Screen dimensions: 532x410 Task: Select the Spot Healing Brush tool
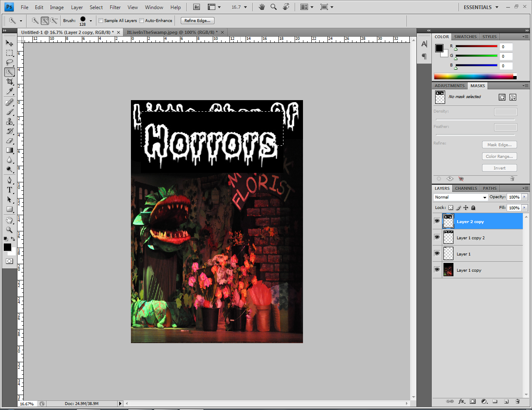(x=10, y=102)
